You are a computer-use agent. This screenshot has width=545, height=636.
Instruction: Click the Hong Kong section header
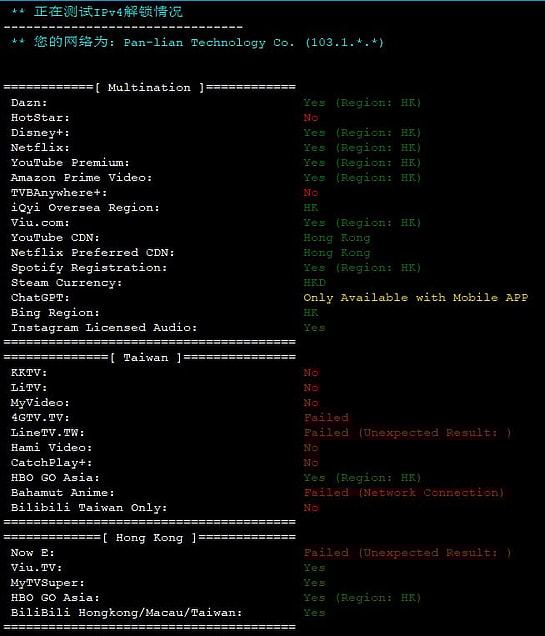point(150,537)
